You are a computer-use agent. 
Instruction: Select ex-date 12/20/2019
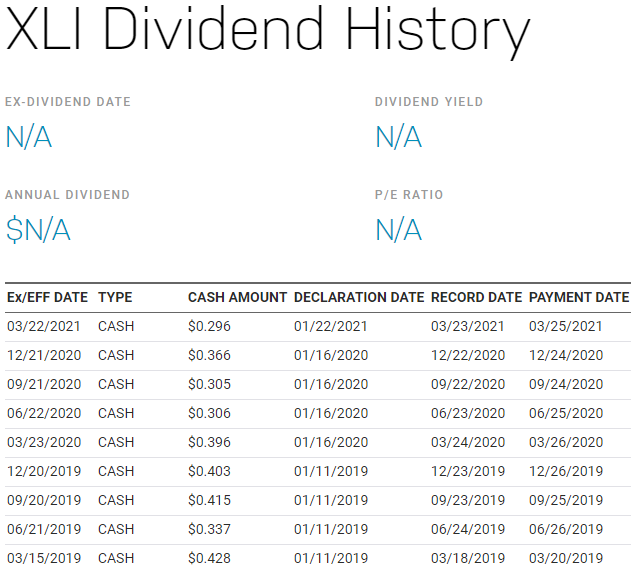(44, 471)
